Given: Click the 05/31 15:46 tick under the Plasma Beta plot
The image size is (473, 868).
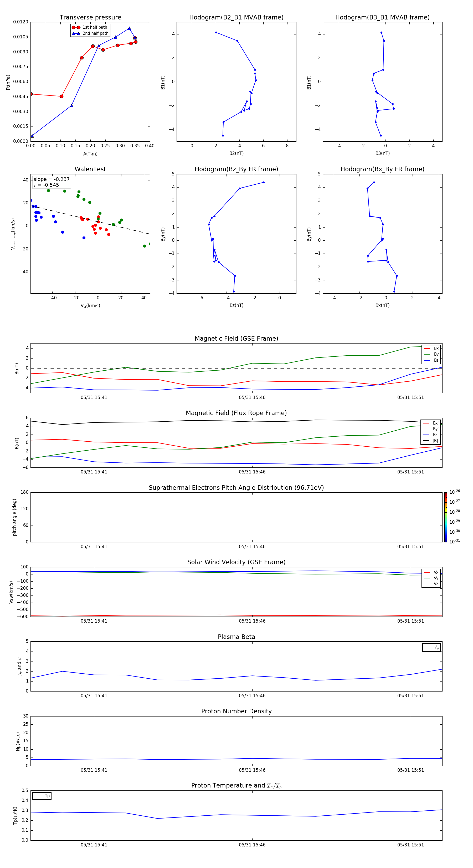Looking at the screenshot, I should point(252,696).
